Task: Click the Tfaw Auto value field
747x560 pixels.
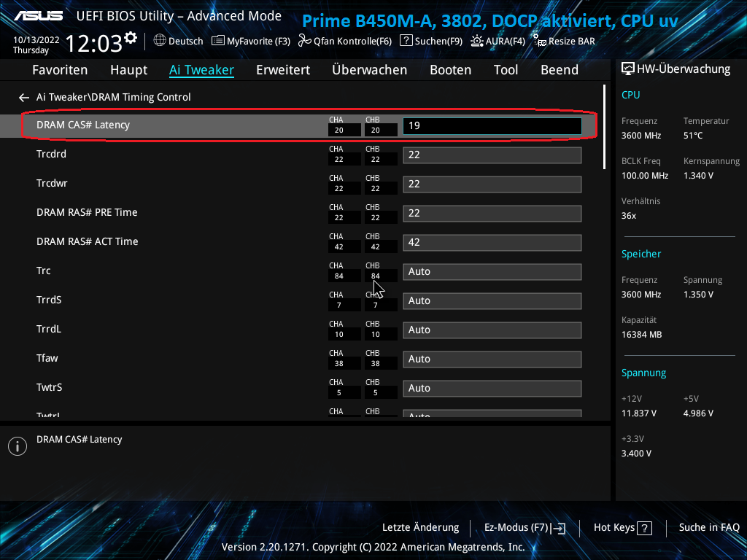Action: pyautogui.click(x=492, y=359)
